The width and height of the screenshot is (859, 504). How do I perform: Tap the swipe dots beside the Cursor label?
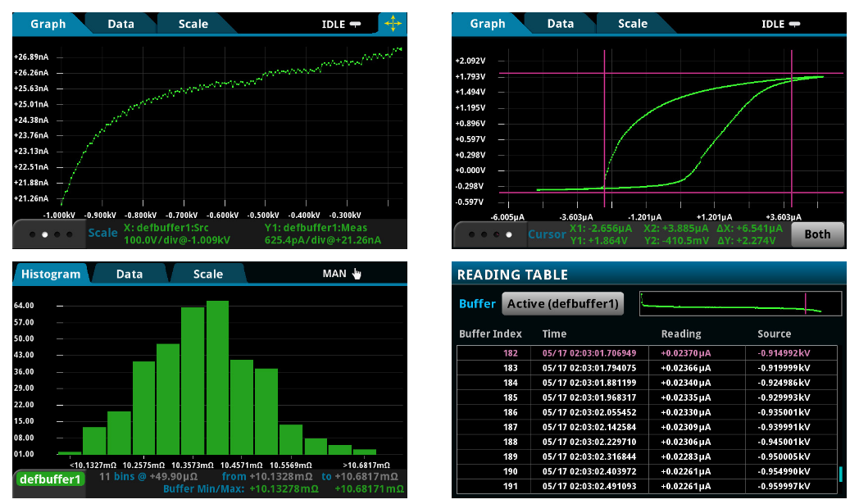(490, 234)
